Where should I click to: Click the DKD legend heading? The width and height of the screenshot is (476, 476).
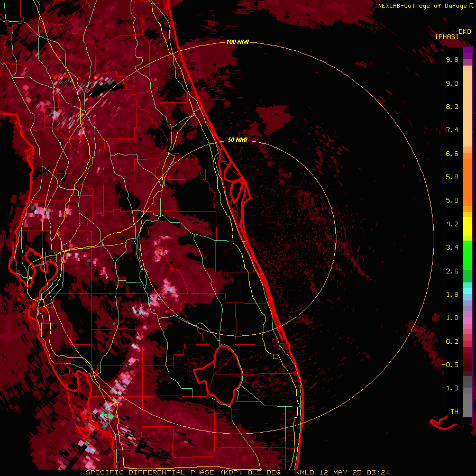click(x=464, y=32)
